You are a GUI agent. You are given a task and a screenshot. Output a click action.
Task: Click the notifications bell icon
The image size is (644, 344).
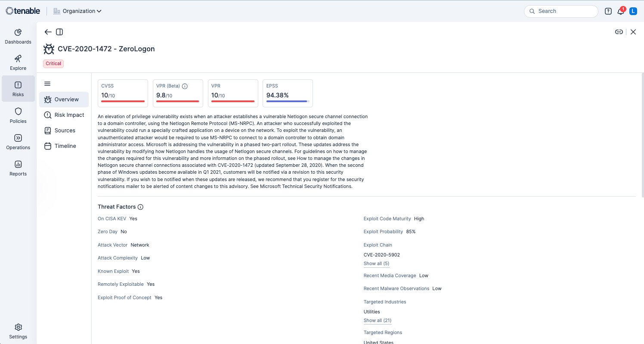(x=620, y=12)
